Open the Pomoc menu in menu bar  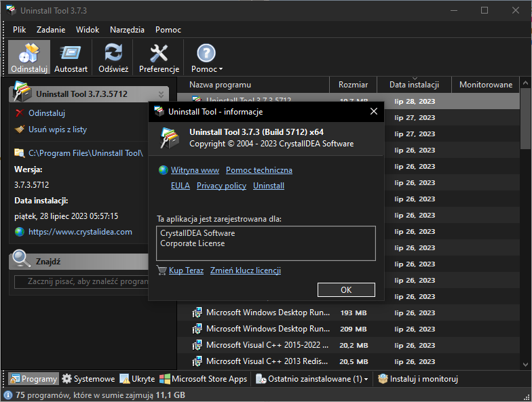pos(168,30)
